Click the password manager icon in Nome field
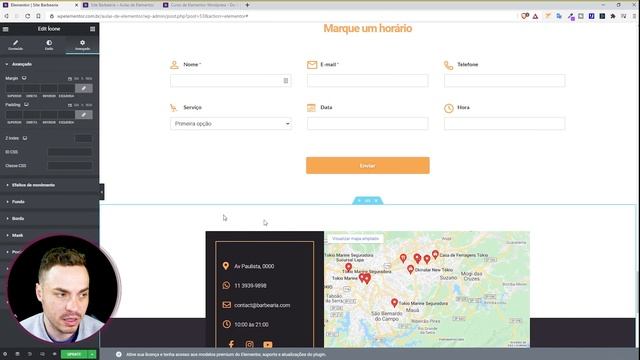The height and width of the screenshot is (360, 640). point(286,81)
